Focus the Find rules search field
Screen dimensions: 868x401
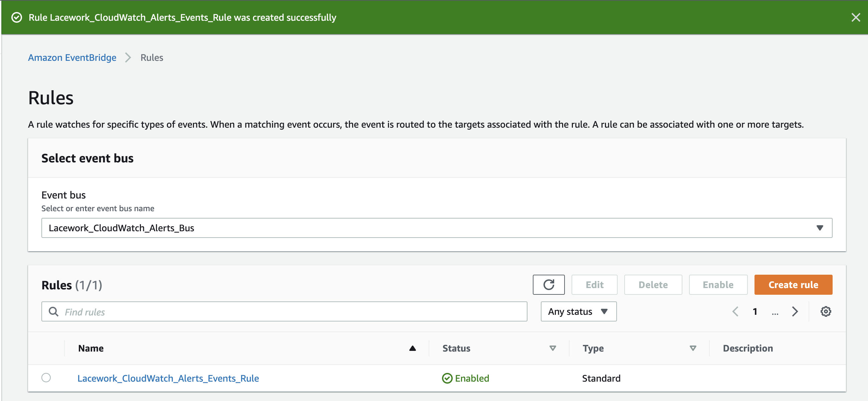[284, 312]
